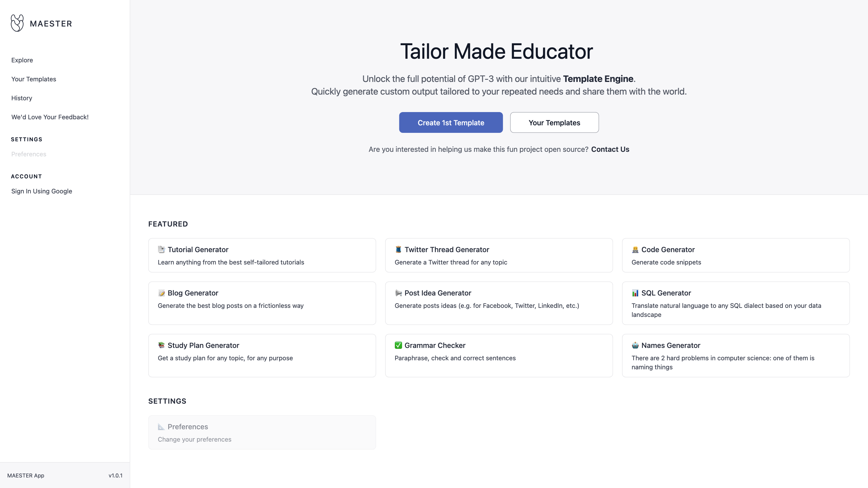Click the Maester logo icon
Image resolution: width=868 pixels, height=488 pixels.
click(17, 23)
